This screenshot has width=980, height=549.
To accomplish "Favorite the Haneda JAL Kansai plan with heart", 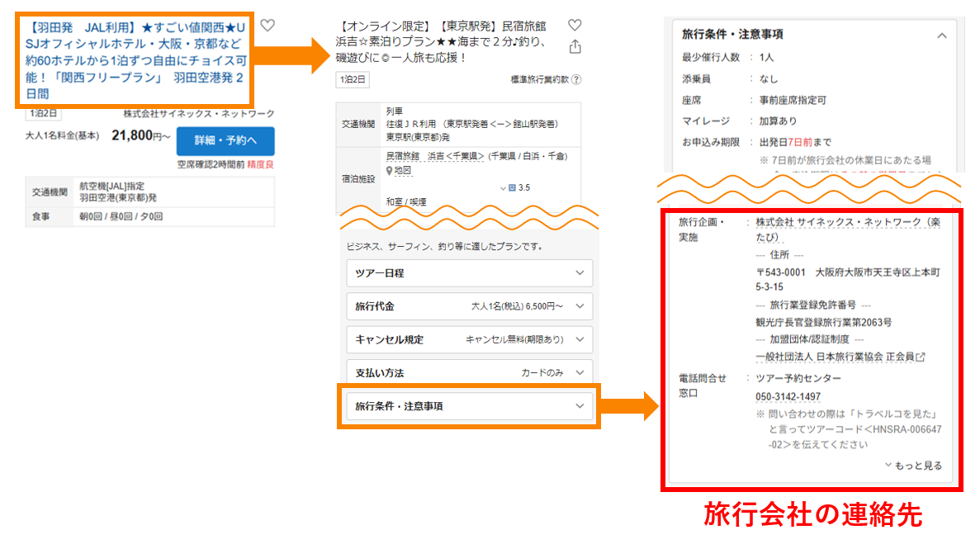I will tap(267, 26).
